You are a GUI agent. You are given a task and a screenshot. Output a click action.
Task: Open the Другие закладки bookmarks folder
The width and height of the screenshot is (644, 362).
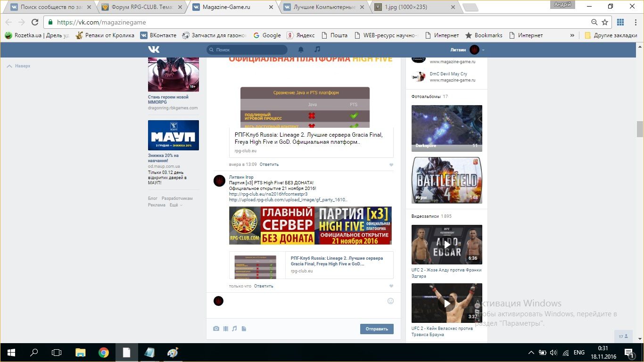tap(611, 35)
